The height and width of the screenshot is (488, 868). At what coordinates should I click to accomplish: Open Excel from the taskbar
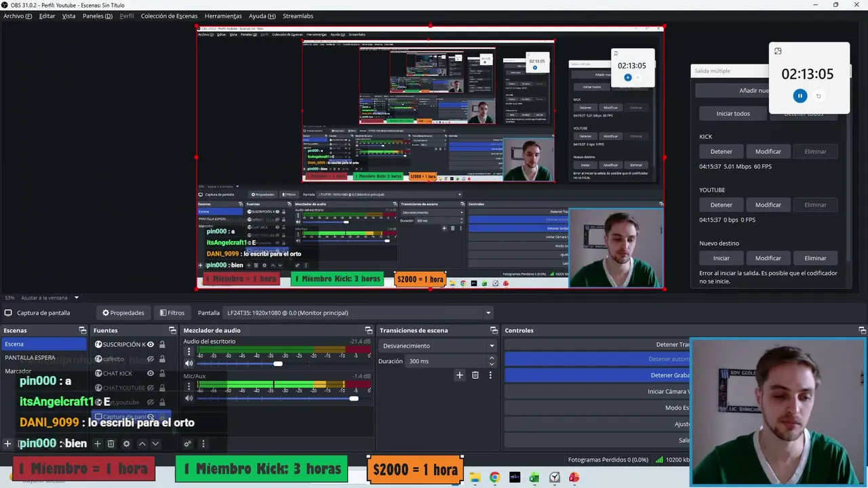click(534, 478)
